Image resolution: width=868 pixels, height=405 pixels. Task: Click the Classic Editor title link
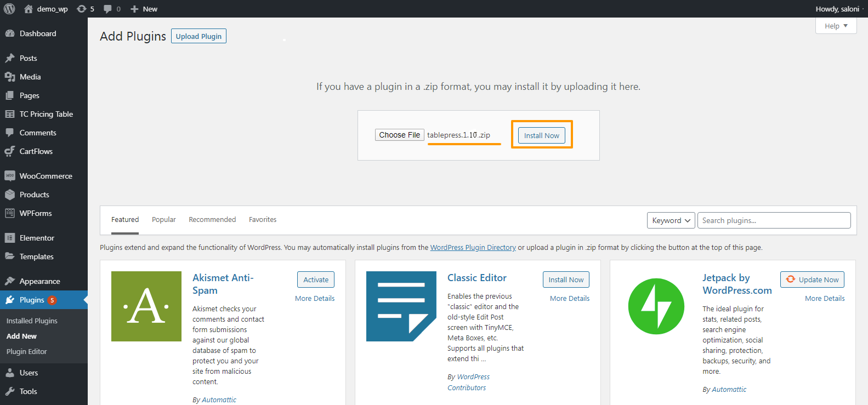477,278
